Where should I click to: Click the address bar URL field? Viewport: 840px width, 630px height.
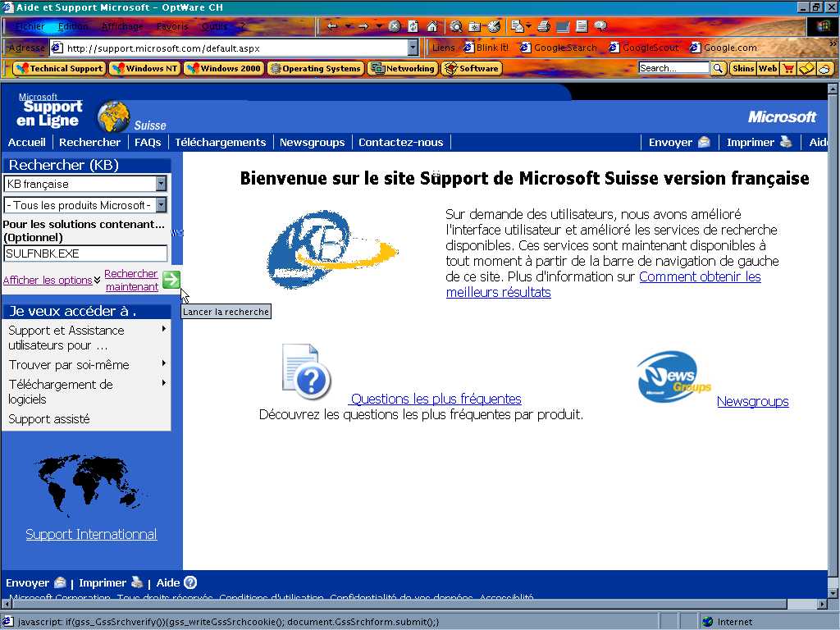point(231,48)
